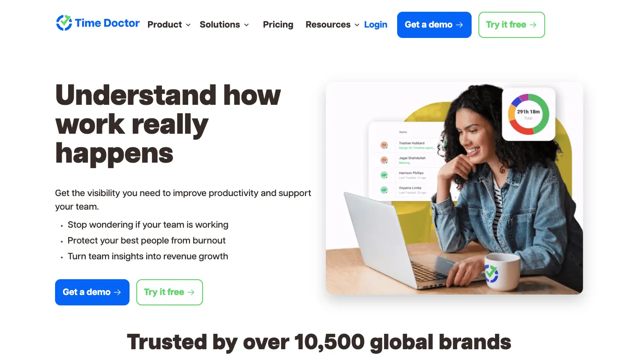Click the Time Doctor brand name text

[107, 23]
